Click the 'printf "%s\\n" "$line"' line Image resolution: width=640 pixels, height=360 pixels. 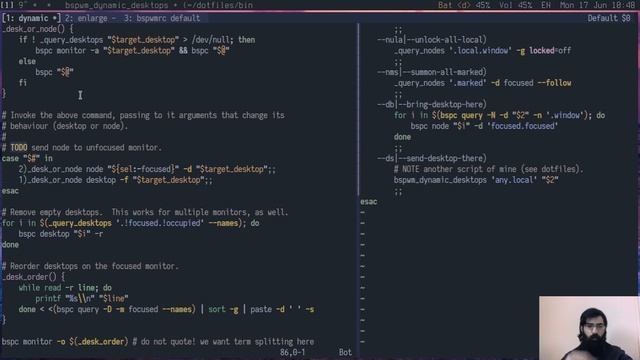point(82,299)
